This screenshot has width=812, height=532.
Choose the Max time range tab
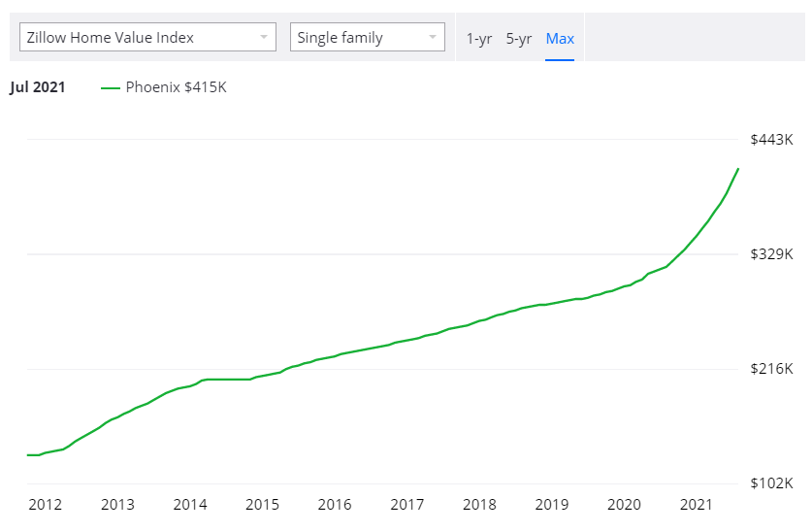(560, 39)
